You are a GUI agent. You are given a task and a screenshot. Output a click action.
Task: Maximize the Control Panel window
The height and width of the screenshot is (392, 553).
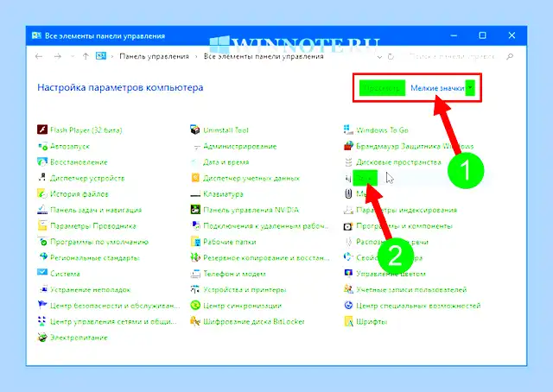tap(482, 35)
